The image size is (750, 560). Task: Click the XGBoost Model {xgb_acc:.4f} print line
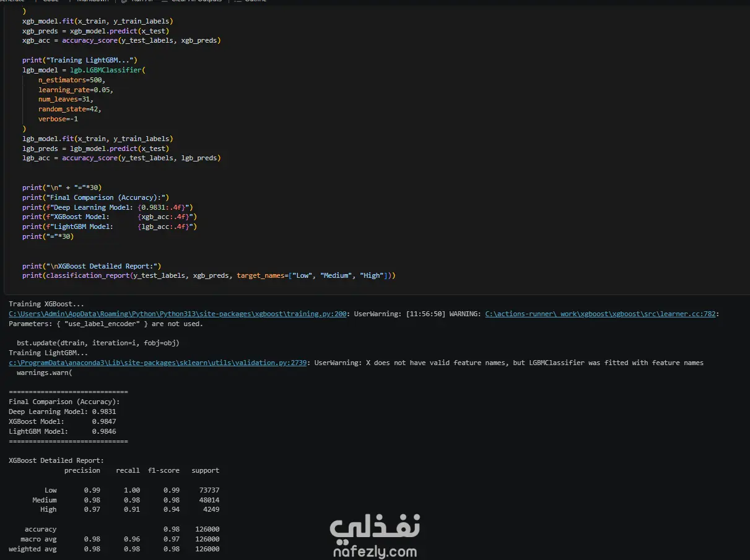click(110, 217)
